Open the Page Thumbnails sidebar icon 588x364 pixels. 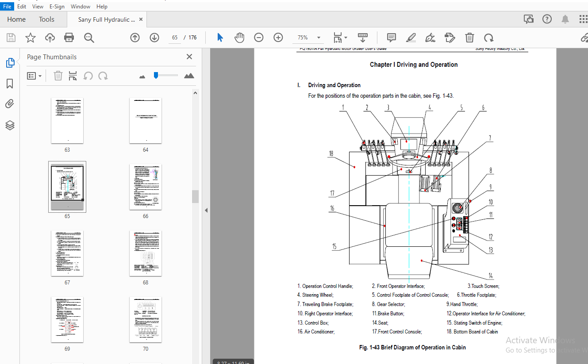(x=10, y=63)
